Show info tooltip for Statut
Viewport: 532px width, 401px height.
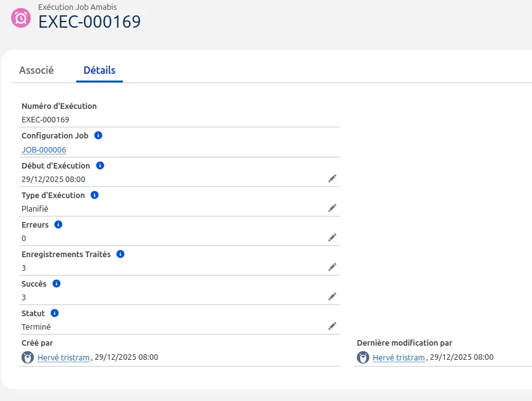(55, 313)
